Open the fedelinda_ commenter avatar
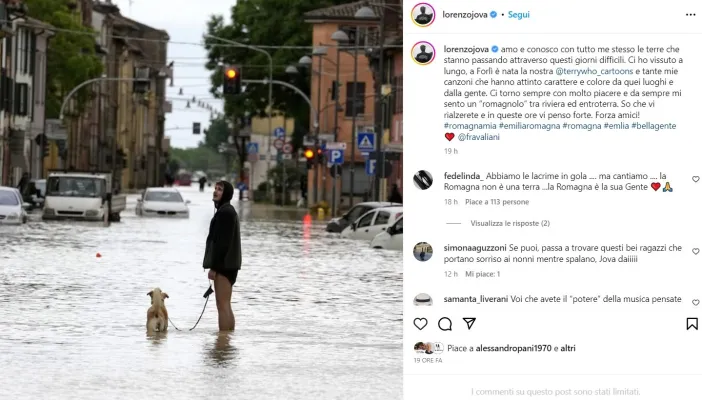Image resolution: width=702 pixels, height=400 pixels. coord(423,180)
